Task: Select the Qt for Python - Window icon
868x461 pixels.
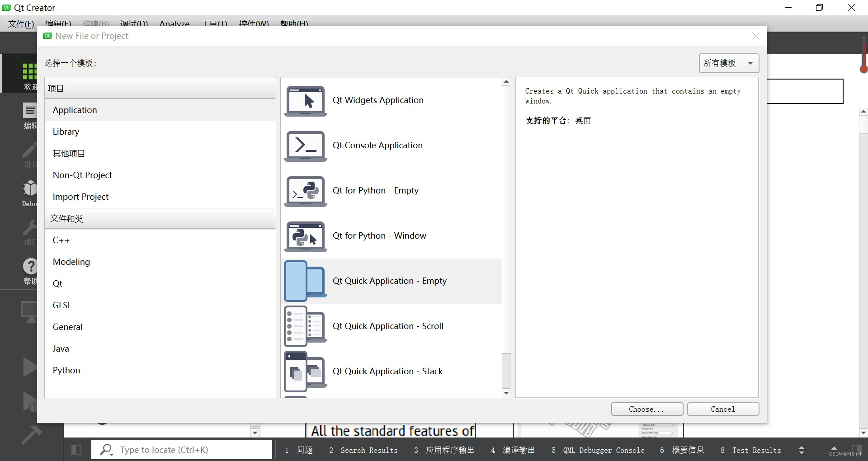Action: click(x=306, y=236)
